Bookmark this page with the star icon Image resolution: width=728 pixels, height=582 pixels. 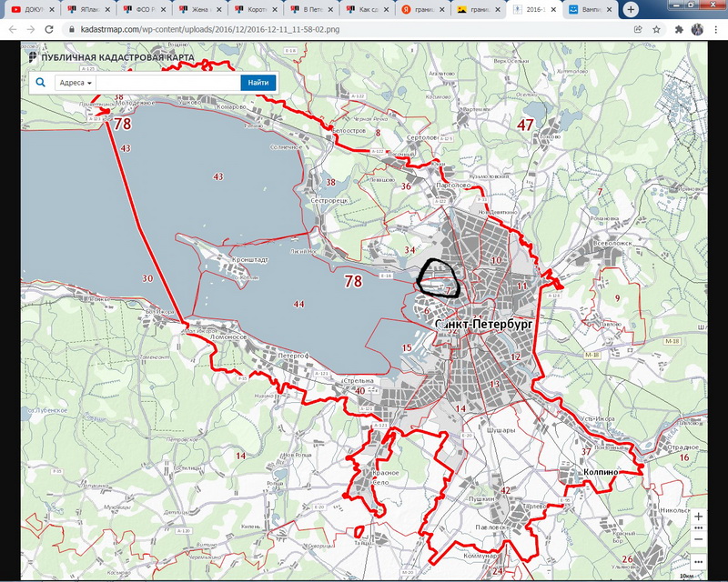click(x=656, y=29)
